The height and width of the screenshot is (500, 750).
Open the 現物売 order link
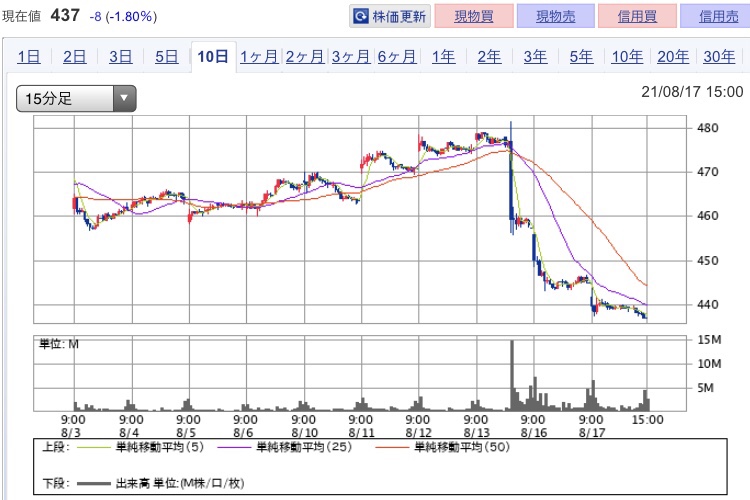click(x=555, y=17)
